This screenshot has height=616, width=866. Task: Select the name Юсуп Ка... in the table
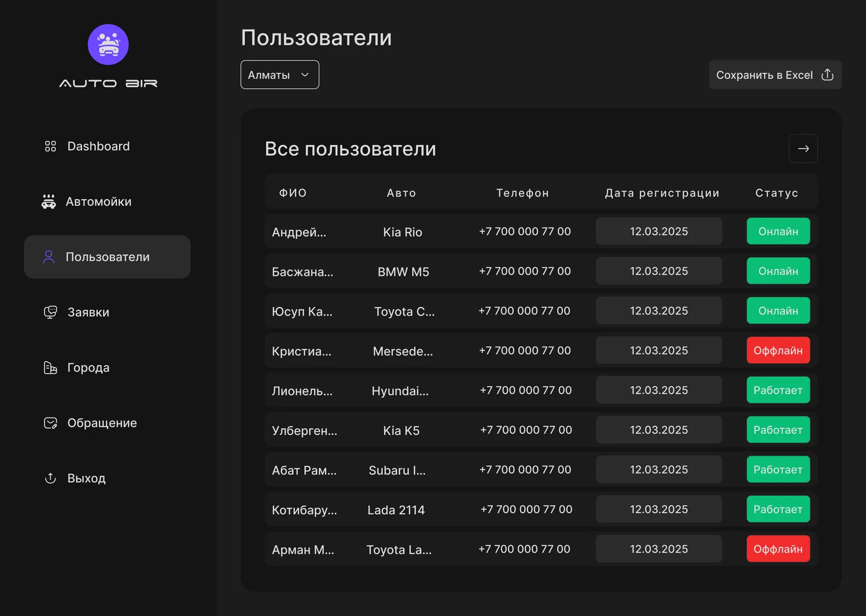302,311
